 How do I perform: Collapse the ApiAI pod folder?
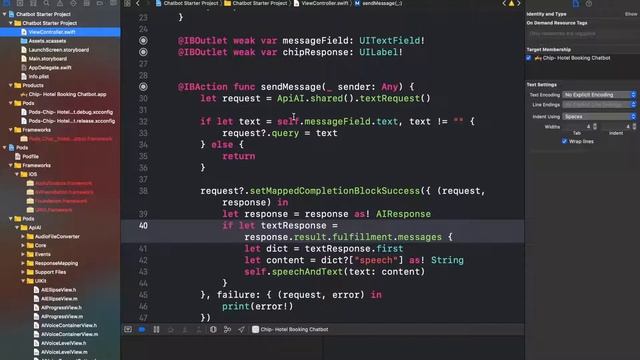(17, 227)
